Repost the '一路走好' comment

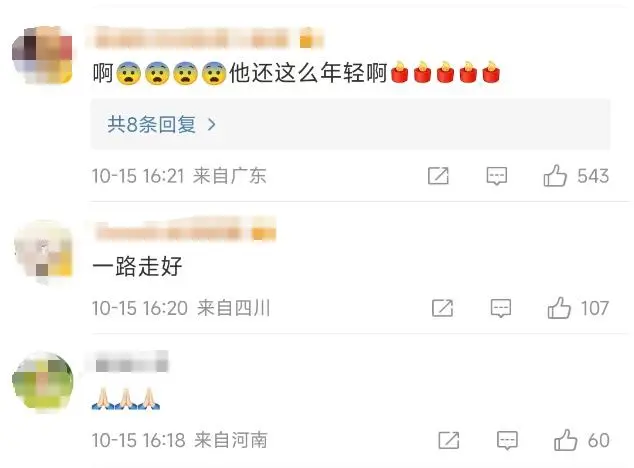coord(442,308)
